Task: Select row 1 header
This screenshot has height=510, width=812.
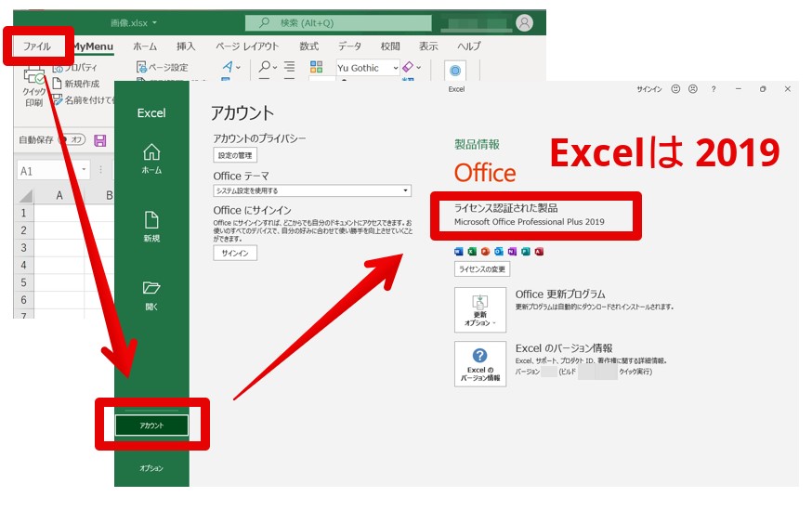Action: coord(23,213)
